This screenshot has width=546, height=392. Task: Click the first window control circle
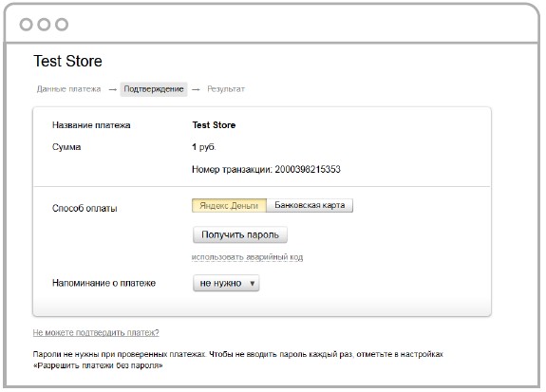tap(27, 25)
